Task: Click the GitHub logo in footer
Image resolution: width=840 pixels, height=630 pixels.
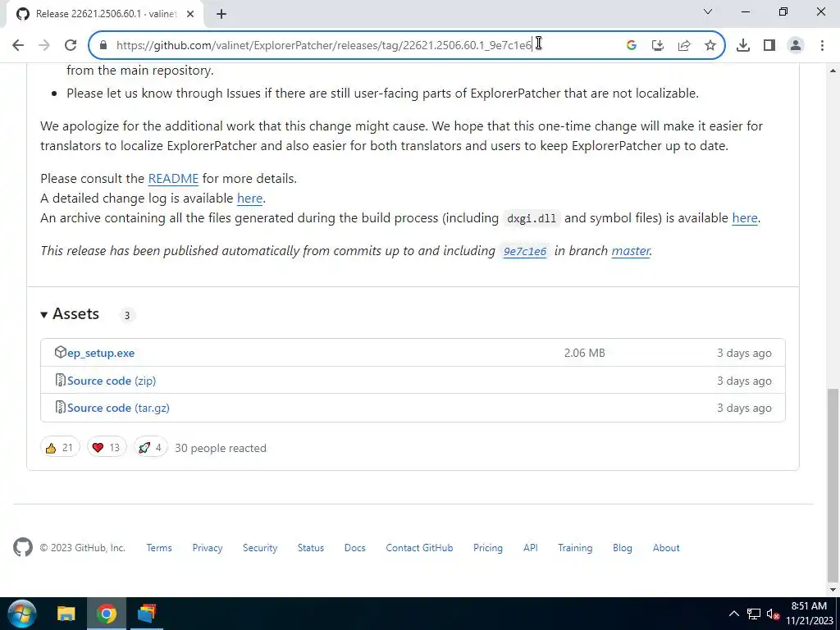Action: tap(23, 547)
